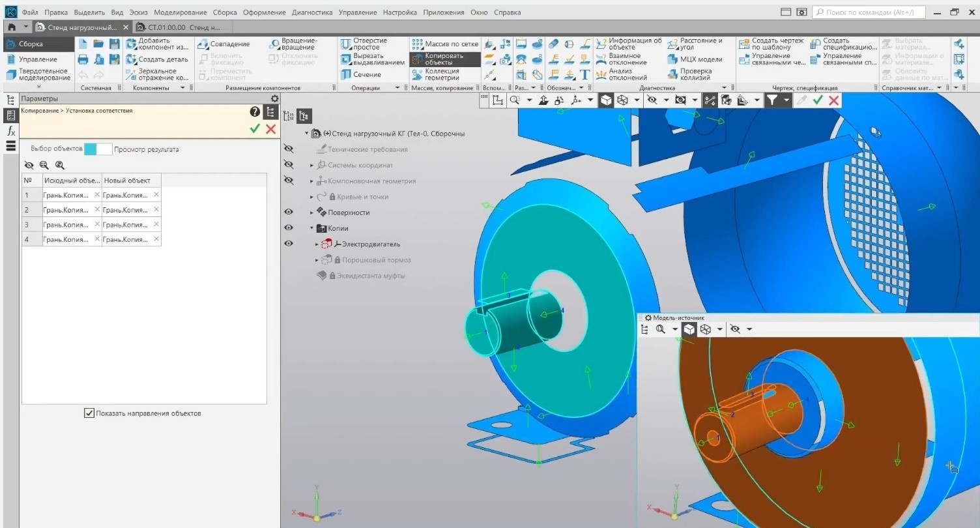Click the text annotation T icon
Screen dimensions: 980x528
[584, 74]
